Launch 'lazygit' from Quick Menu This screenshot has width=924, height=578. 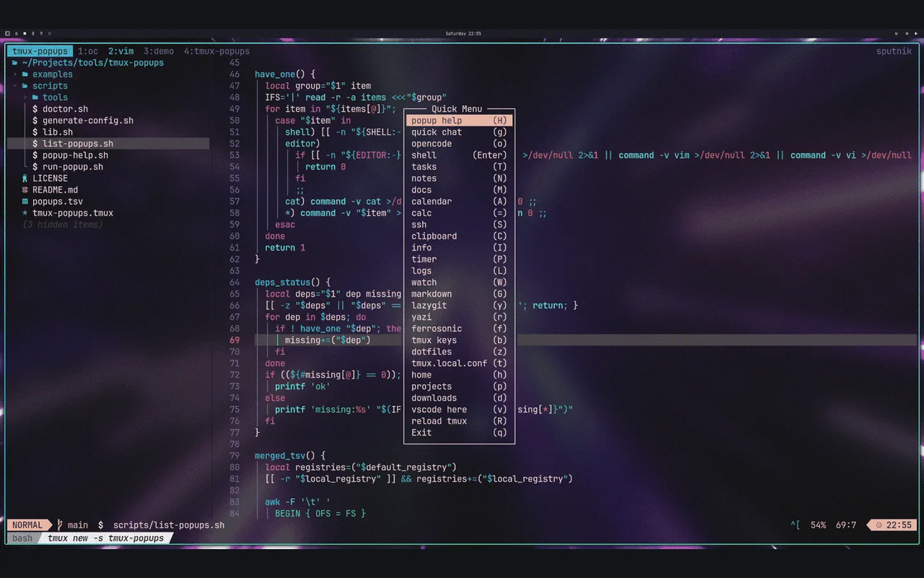click(x=459, y=306)
